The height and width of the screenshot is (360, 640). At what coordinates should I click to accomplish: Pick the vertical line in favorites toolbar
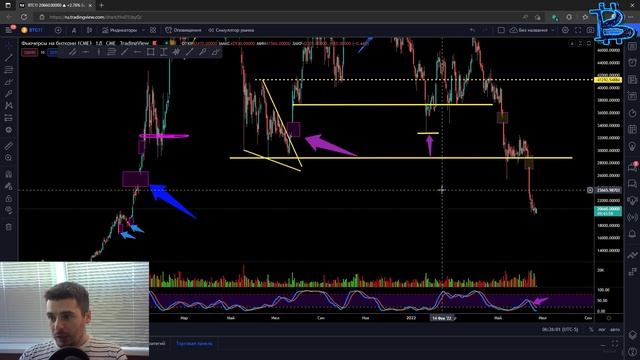(x=99, y=52)
